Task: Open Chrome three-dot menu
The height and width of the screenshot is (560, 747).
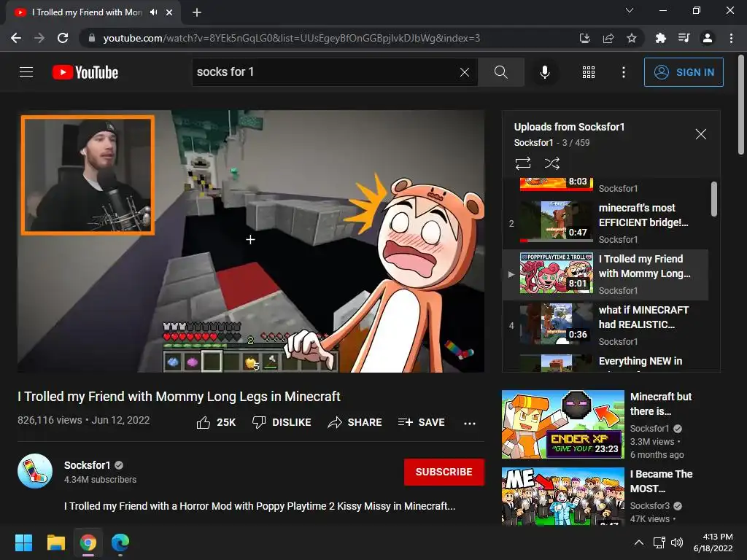Action: point(731,38)
